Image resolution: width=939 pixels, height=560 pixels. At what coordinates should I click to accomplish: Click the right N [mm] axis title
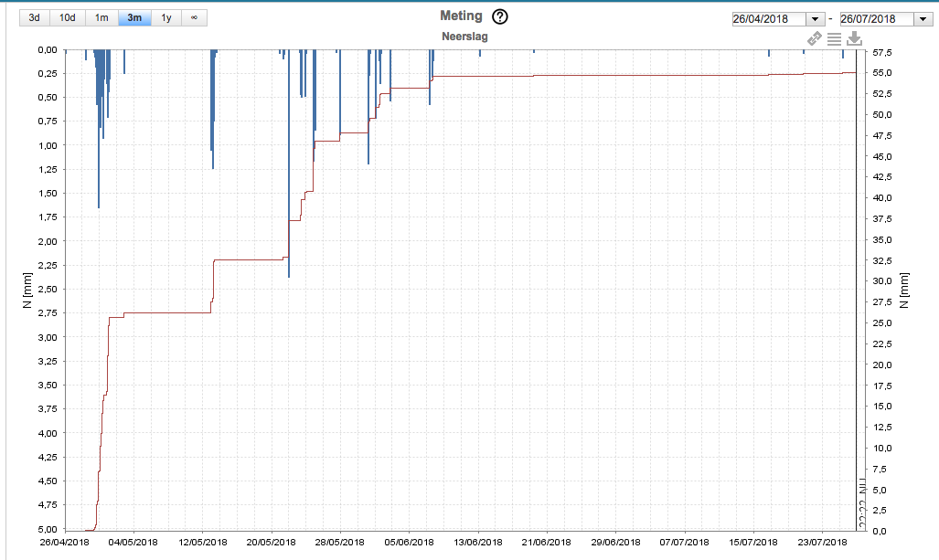(903, 291)
